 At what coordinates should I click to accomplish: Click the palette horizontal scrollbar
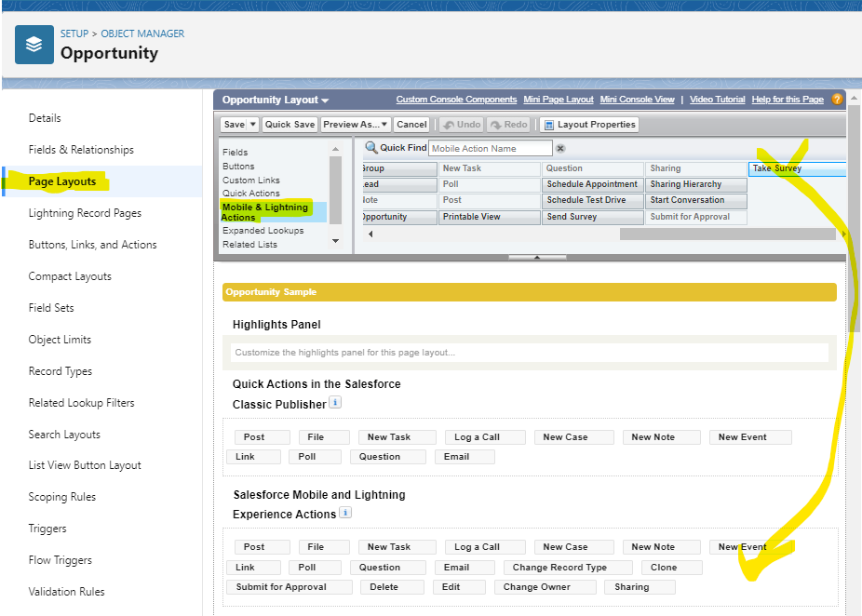[727, 234]
